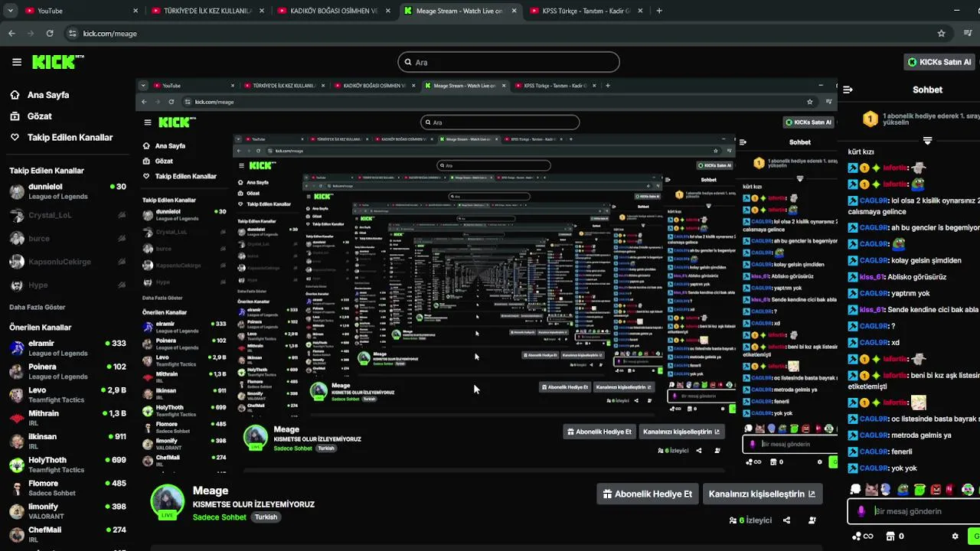Insert the cat emote from quick bar
Viewport: 980px width, 551px height.
click(871, 490)
